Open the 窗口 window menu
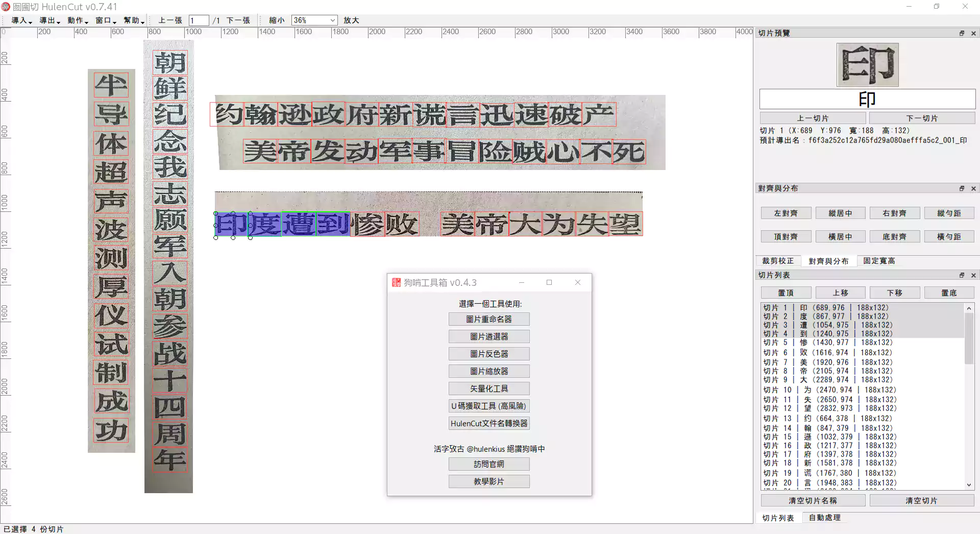The width and height of the screenshot is (980, 534). coord(106,20)
